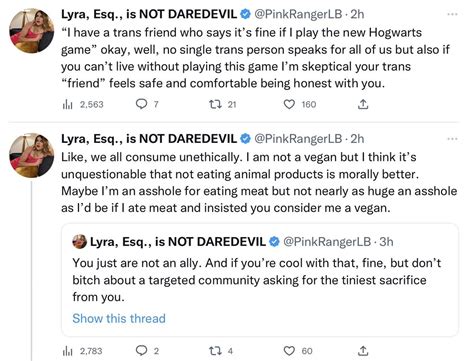474x361 pixels.
Task: Open the 2h timestamp on second tweet
Action: [357, 139]
